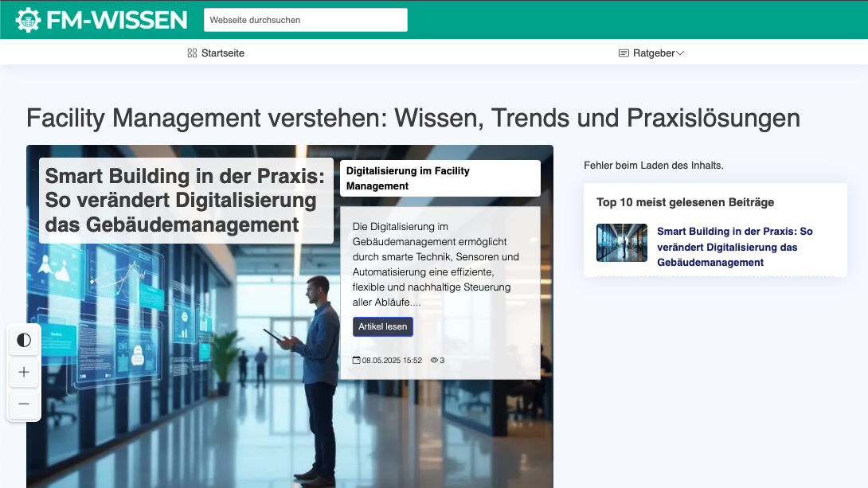The width and height of the screenshot is (868, 488).
Task: Open the Startseite menu item
Action: tap(223, 53)
